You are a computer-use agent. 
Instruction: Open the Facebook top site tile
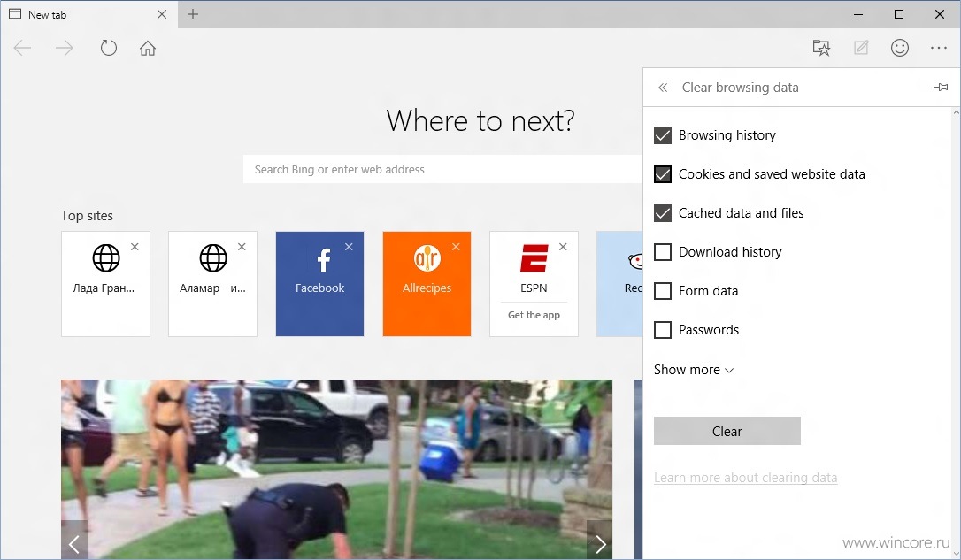point(319,284)
